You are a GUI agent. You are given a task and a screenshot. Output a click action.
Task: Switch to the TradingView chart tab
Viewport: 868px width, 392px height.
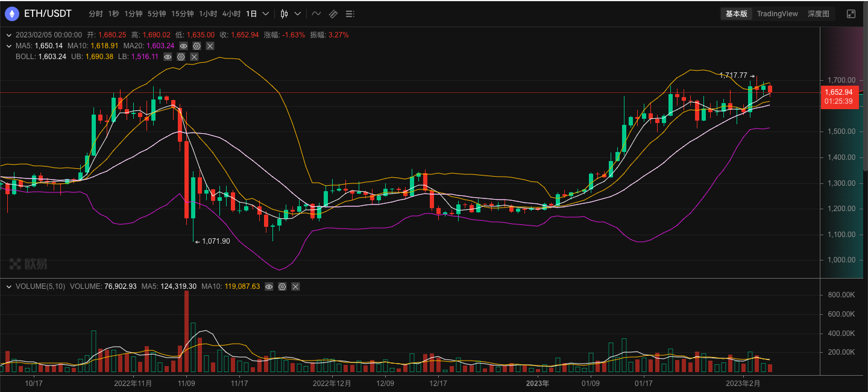(x=778, y=13)
